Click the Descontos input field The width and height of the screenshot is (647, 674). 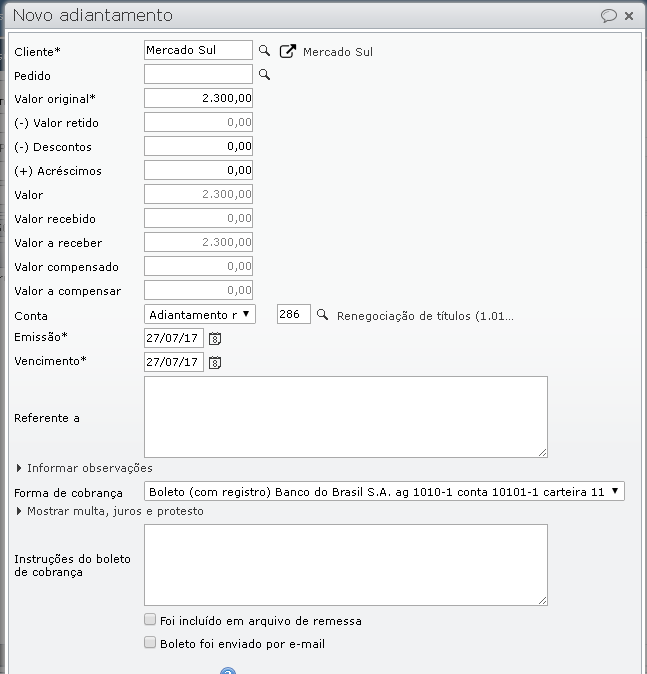198,146
